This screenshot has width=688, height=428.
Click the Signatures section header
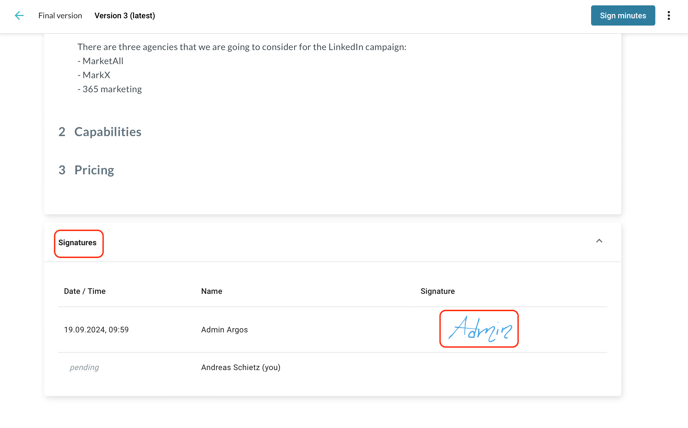(78, 243)
